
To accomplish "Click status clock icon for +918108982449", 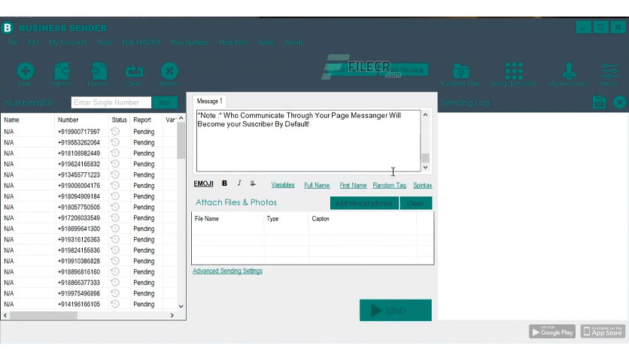I will (x=115, y=153).
